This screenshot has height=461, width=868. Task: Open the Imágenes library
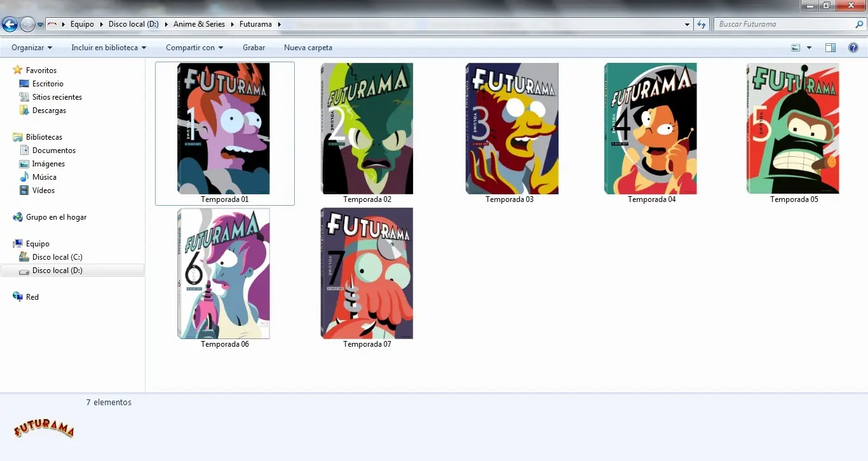pos(48,164)
